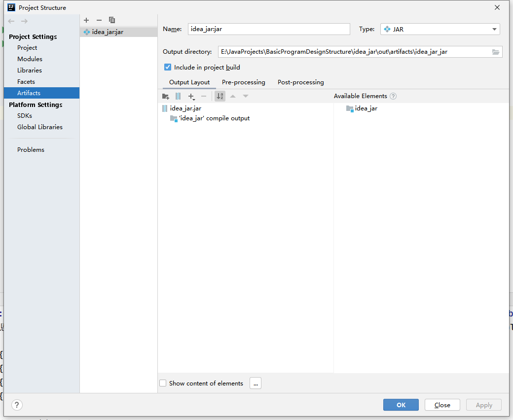Click the Close button
This screenshot has width=513, height=420.
click(x=442, y=405)
